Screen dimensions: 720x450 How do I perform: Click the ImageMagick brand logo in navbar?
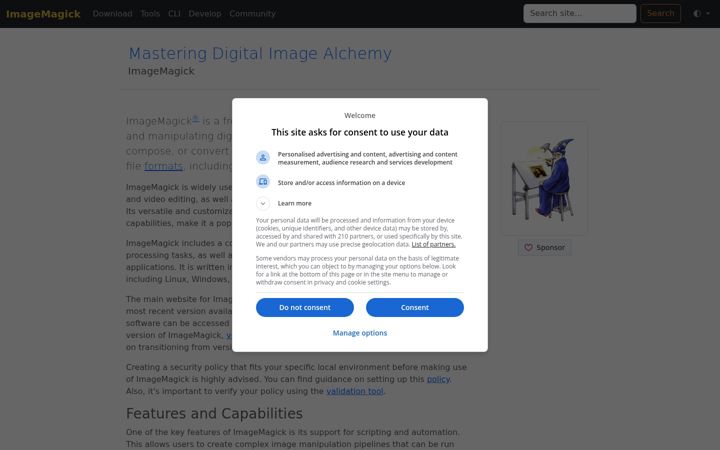coord(43,14)
